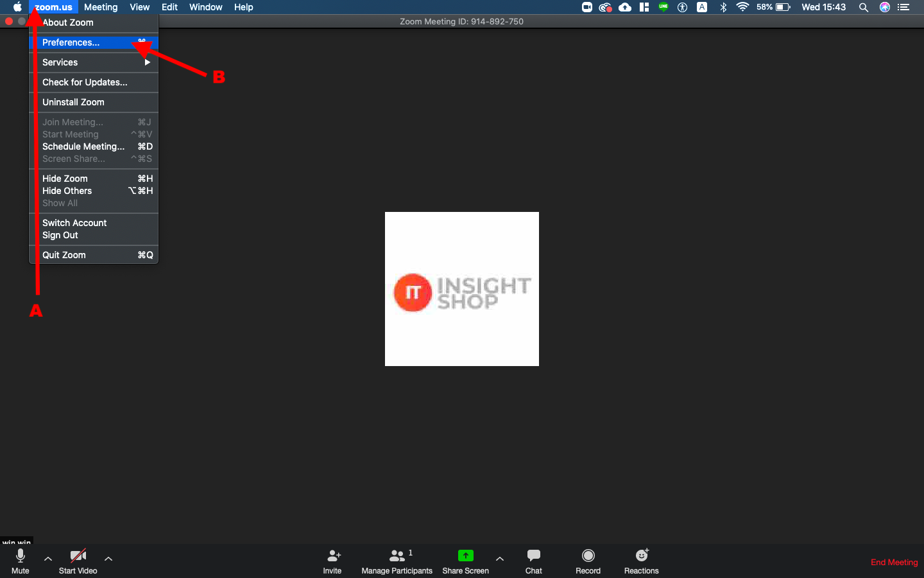Click the zoom.us menu bar item

coord(53,7)
